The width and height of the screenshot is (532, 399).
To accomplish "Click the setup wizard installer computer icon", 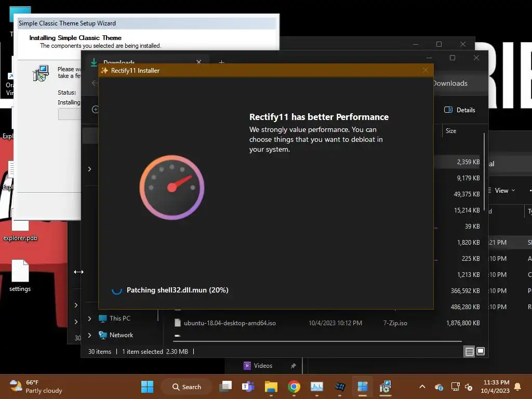I will point(41,73).
